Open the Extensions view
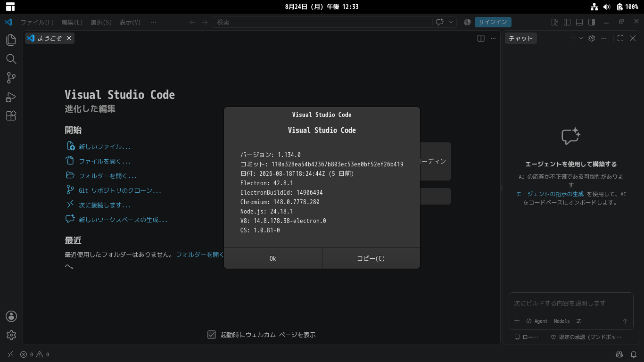 (x=11, y=116)
